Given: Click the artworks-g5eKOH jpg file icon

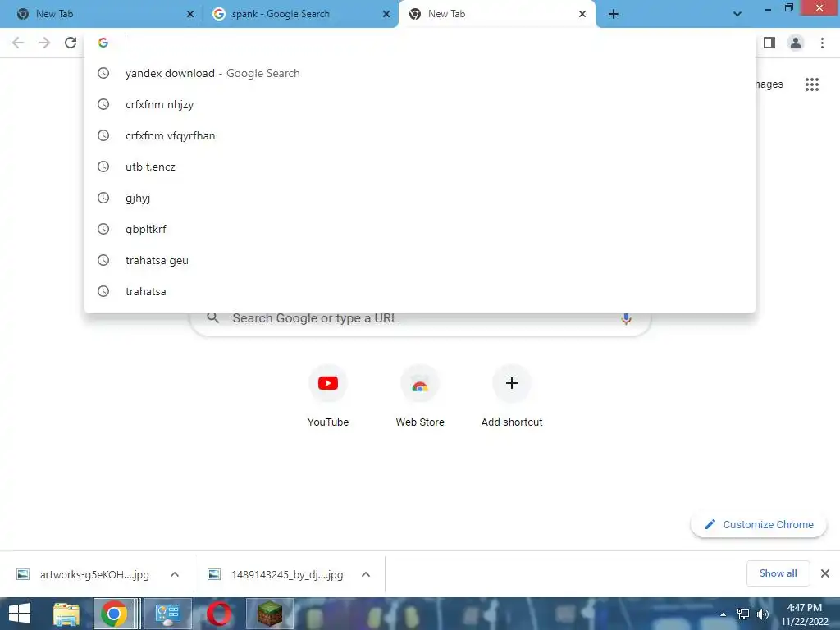Looking at the screenshot, I should (x=22, y=575).
